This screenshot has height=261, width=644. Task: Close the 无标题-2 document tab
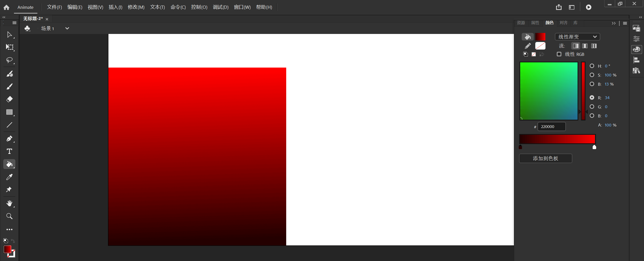tap(47, 19)
